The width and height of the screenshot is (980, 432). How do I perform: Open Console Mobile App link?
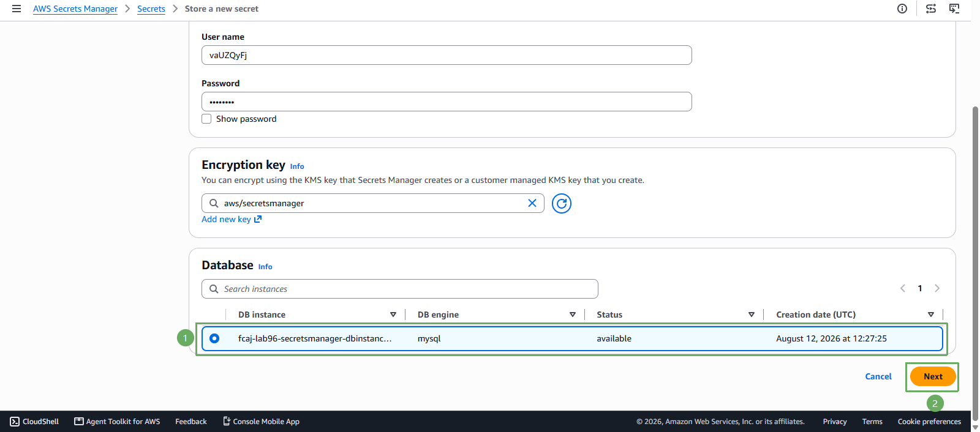click(261, 422)
